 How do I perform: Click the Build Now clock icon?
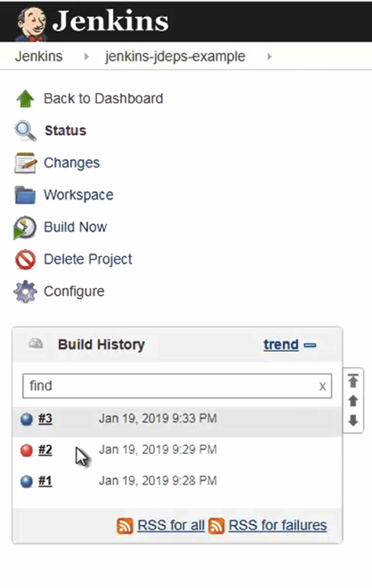tap(25, 227)
